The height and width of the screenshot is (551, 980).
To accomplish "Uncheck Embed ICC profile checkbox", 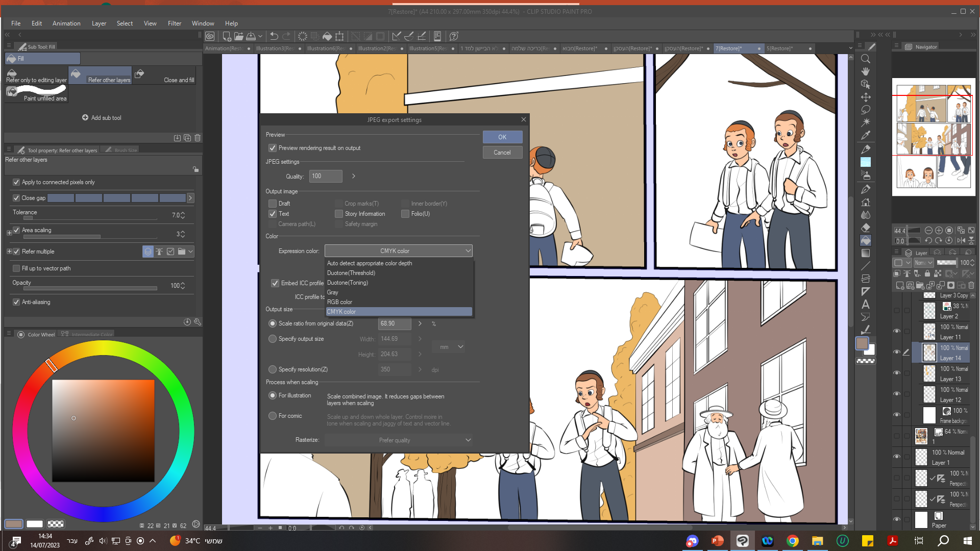I will (275, 283).
